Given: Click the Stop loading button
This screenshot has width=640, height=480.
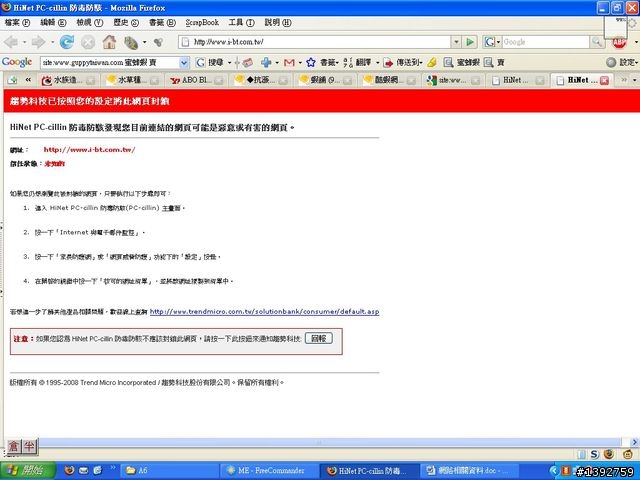Looking at the screenshot, I should tap(88, 42).
